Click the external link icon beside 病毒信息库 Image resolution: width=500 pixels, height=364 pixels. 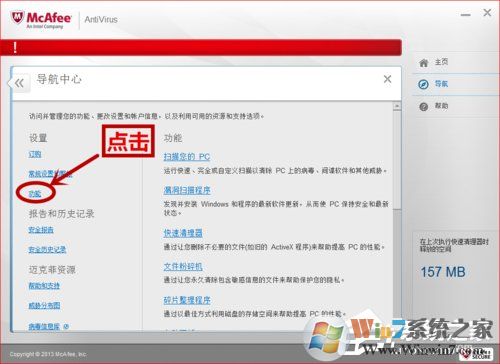click(x=66, y=326)
